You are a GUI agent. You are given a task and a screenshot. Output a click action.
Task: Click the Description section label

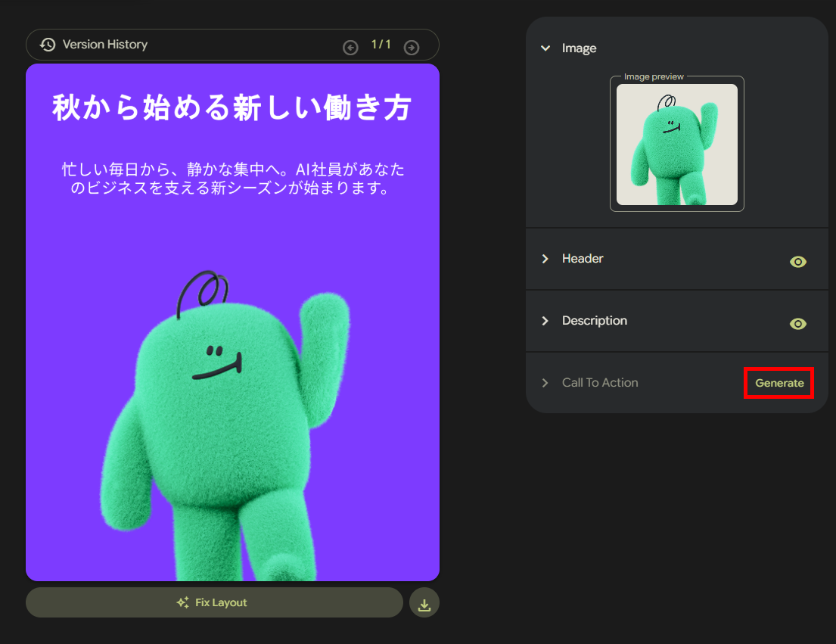[595, 320]
